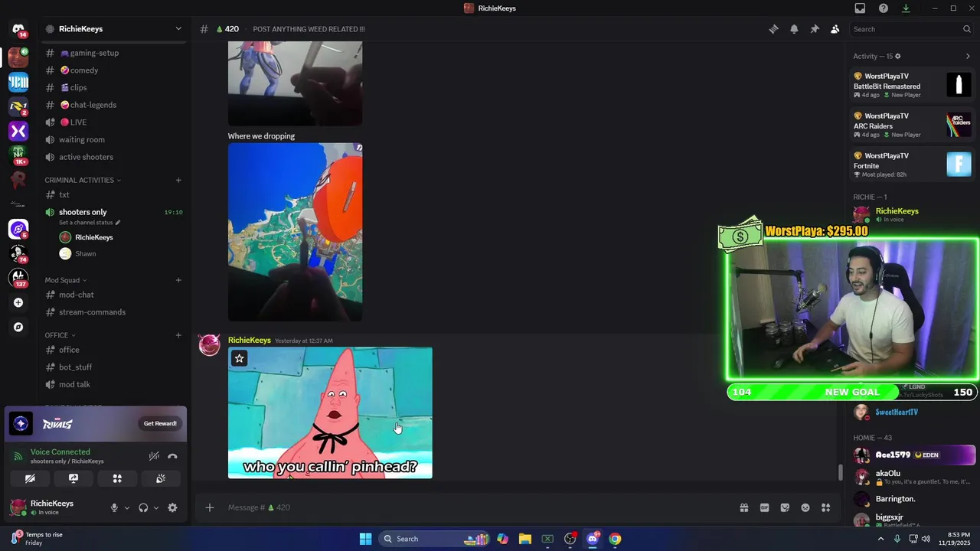Image resolution: width=980 pixels, height=551 pixels.
Task: Disconnect from voice with hang-up icon
Action: pyautogui.click(x=172, y=456)
